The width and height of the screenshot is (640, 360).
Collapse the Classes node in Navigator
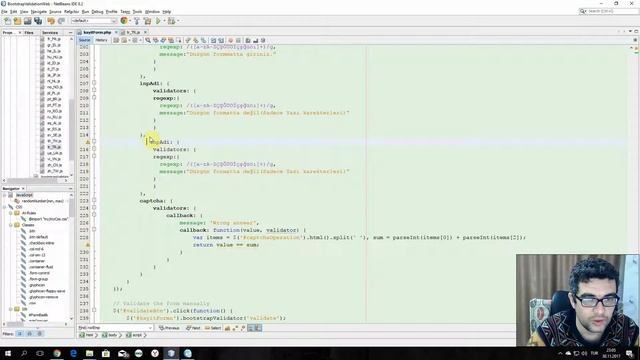tap(11, 225)
